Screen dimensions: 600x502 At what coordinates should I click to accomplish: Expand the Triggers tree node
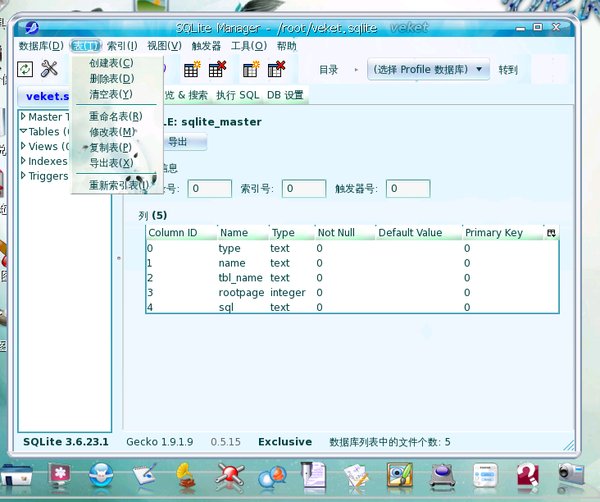[x=24, y=177]
